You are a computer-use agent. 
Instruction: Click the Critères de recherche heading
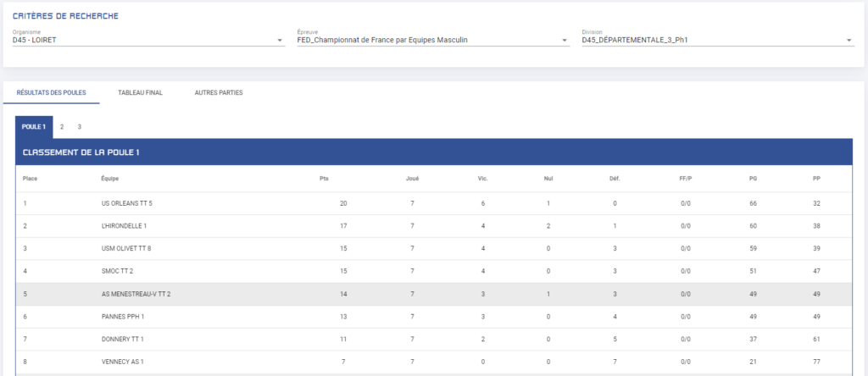pyautogui.click(x=65, y=16)
